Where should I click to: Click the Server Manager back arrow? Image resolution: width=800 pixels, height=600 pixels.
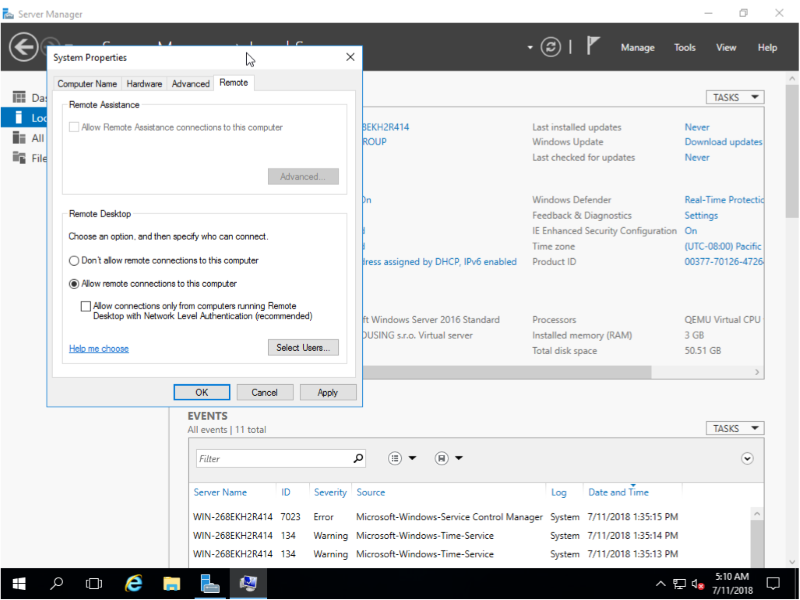23,47
